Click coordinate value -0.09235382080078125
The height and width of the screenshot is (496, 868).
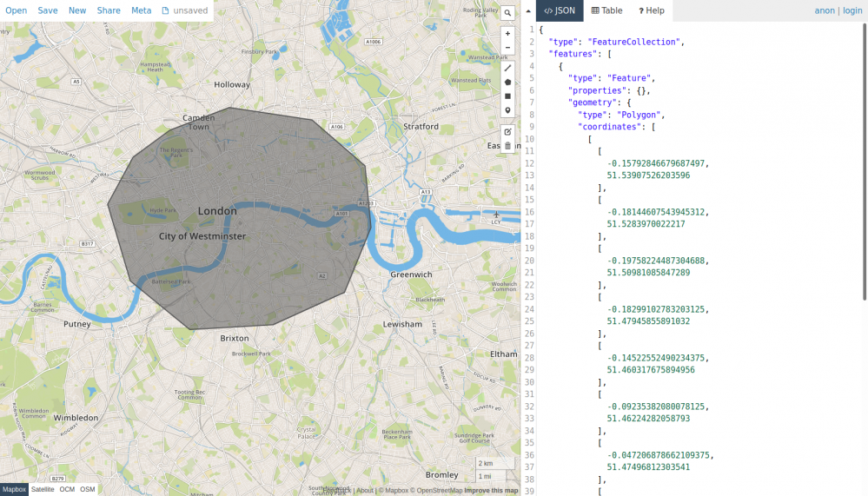click(656, 407)
